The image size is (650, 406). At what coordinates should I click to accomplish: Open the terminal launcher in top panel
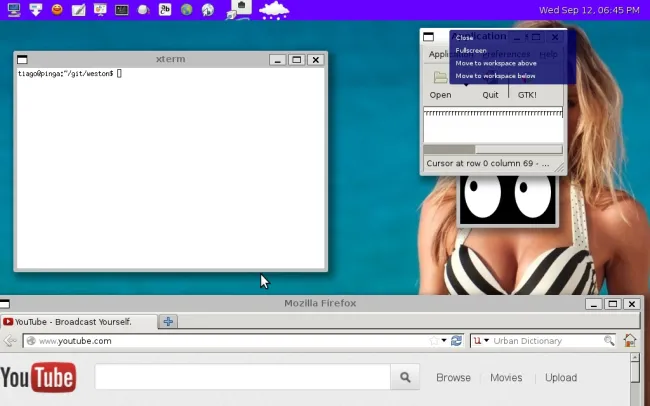point(122,10)
